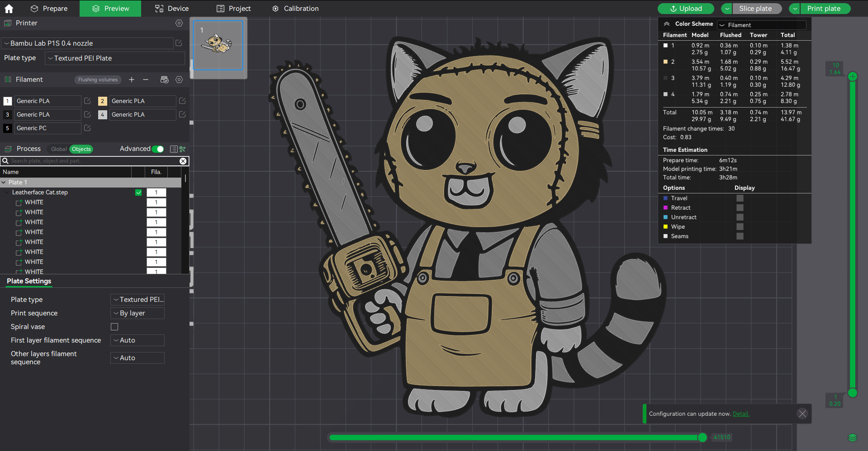Switch to the Device tab
This screenshot has height=451, width=868.
(172, 9)
